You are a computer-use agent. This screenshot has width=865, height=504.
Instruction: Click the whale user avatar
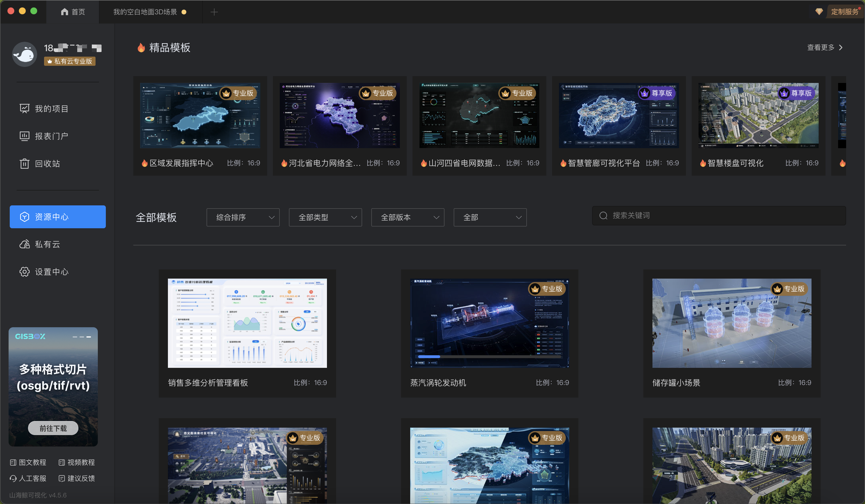(25, 54)
